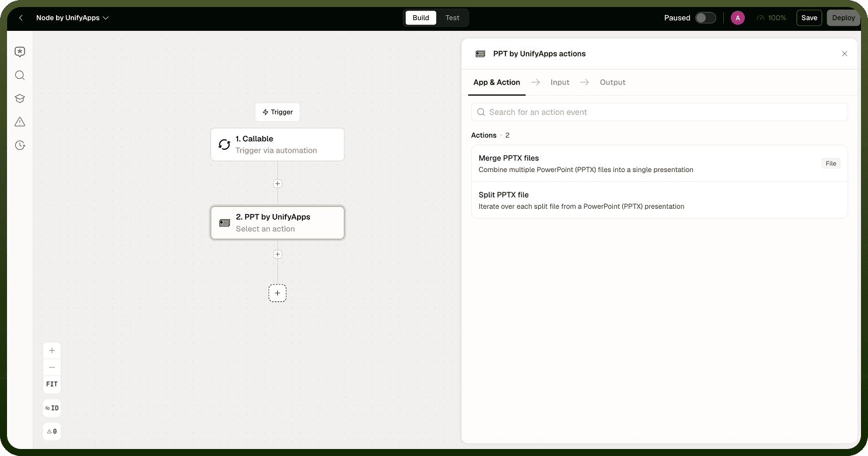Go to the Input tab
Image resolution: width=868 pixels, height=456 pixels.
pos(560,82)
